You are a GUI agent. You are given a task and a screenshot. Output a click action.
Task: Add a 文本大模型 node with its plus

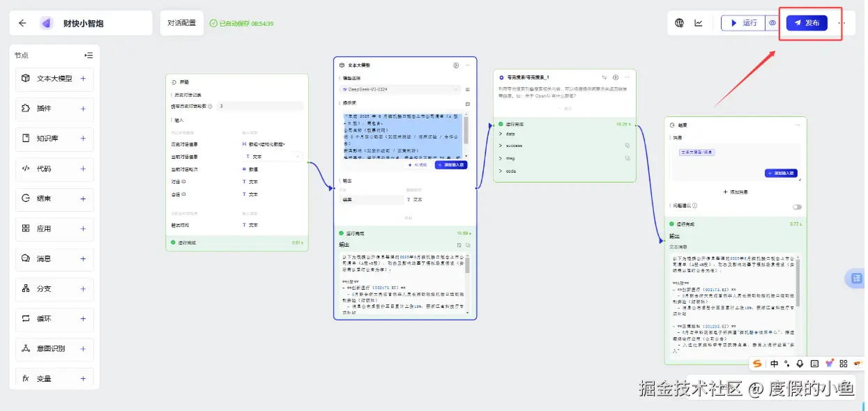click(x=83, y=79)
